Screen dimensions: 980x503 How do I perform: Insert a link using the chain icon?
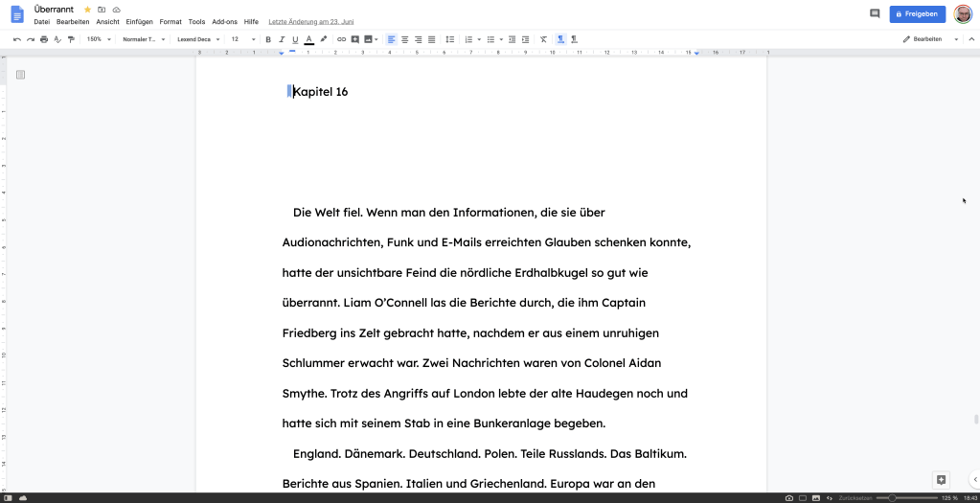point(341,39)
